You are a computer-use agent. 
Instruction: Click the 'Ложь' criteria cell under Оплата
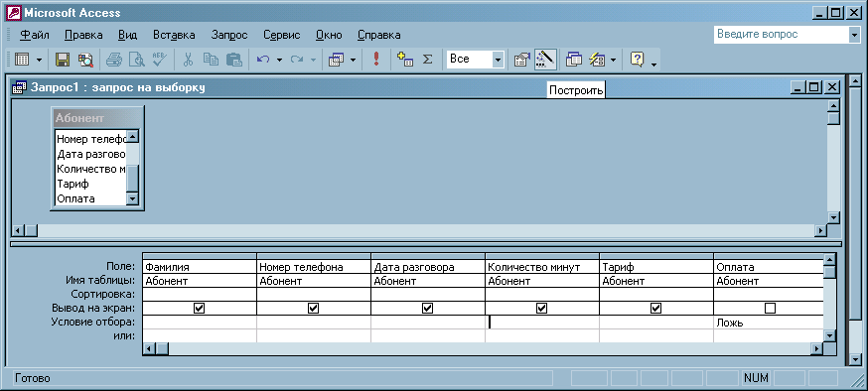pos(769,323)
